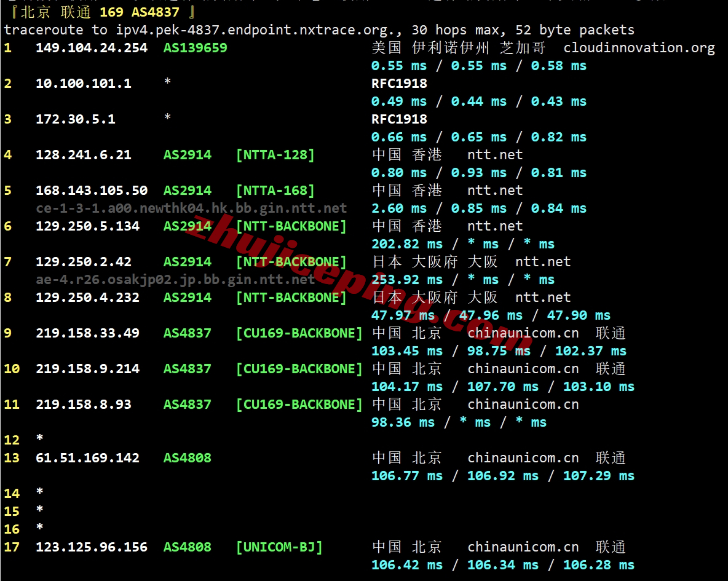The height and width of the screenshot is (581, 728).
Task: Click the 106.92 ms latency value
Action: 503,476
